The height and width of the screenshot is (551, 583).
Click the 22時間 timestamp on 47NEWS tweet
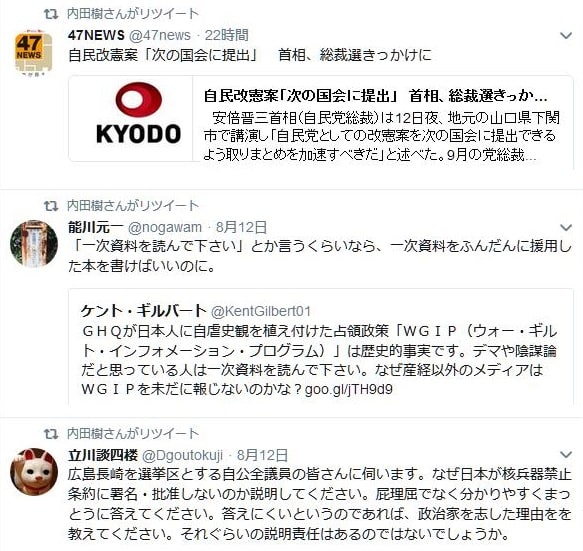227,35
